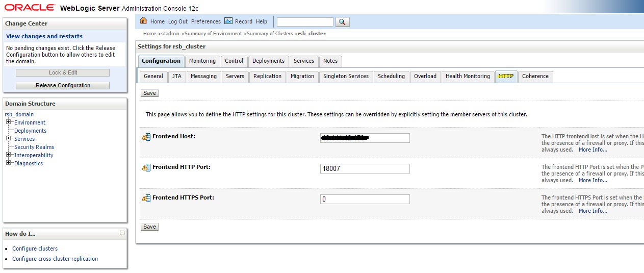The height and width of the screenshot is (273, 644).
Task: Click the Lock & Edit button
Action: (x=63, y=72)
